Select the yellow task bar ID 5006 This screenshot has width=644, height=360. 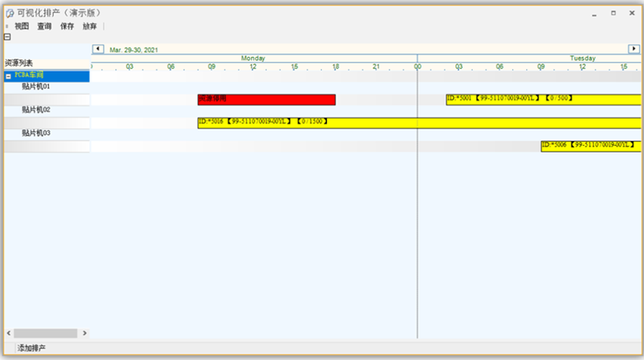pyautogui.click(x=590, y=146)
